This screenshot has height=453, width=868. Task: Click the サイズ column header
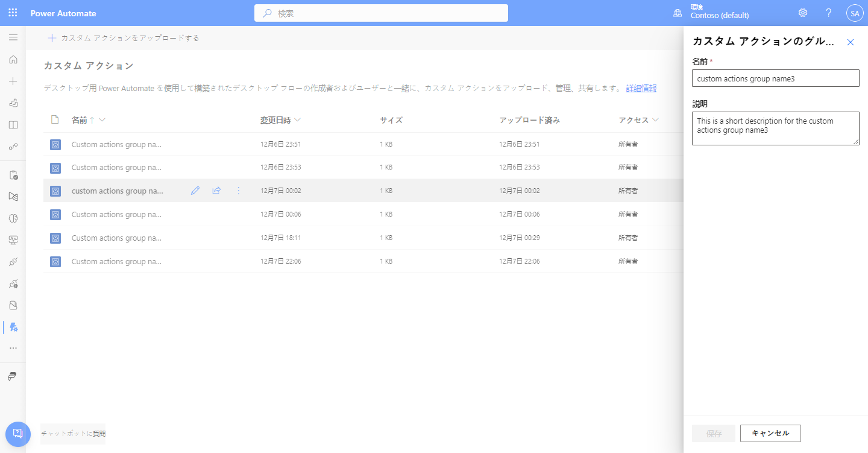[x=391, y=120]
